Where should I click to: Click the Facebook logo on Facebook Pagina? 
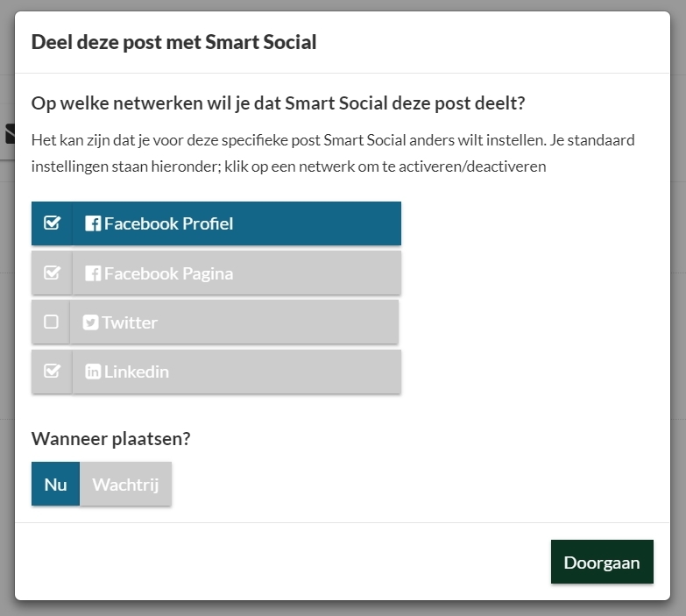tap(93, 273)
